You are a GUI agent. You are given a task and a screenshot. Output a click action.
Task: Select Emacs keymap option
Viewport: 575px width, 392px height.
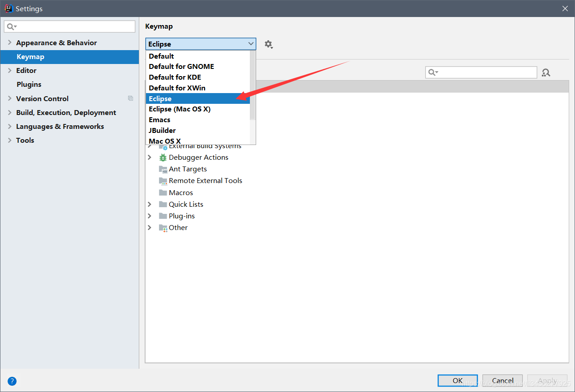[x=198, y=119]
